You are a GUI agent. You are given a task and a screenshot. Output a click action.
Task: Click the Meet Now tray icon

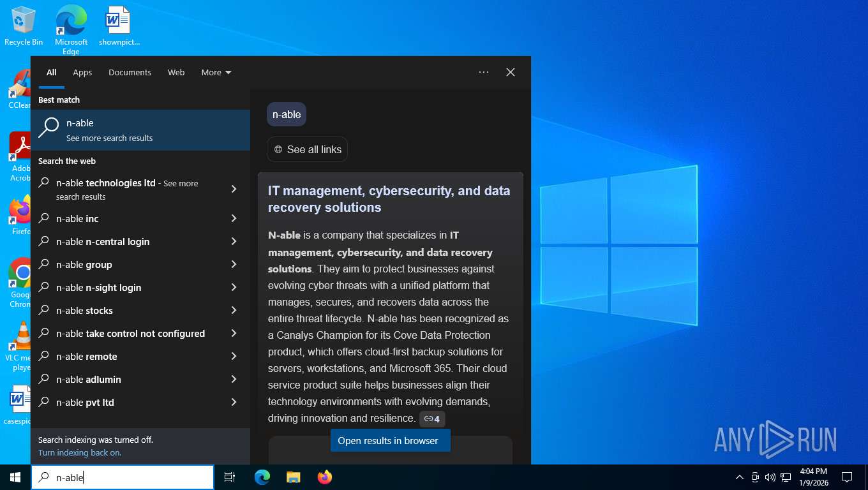click(755, 477)
